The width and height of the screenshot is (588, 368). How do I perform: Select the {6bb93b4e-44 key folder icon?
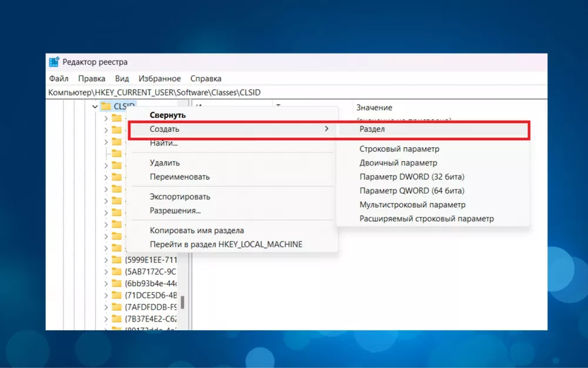(116, 283)
